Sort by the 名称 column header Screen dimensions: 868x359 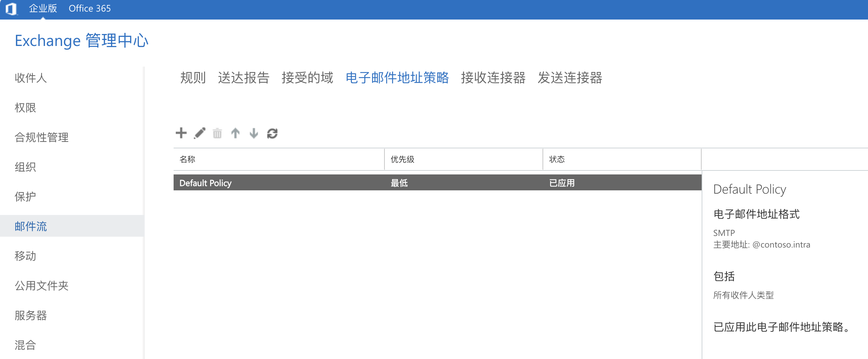279,159
